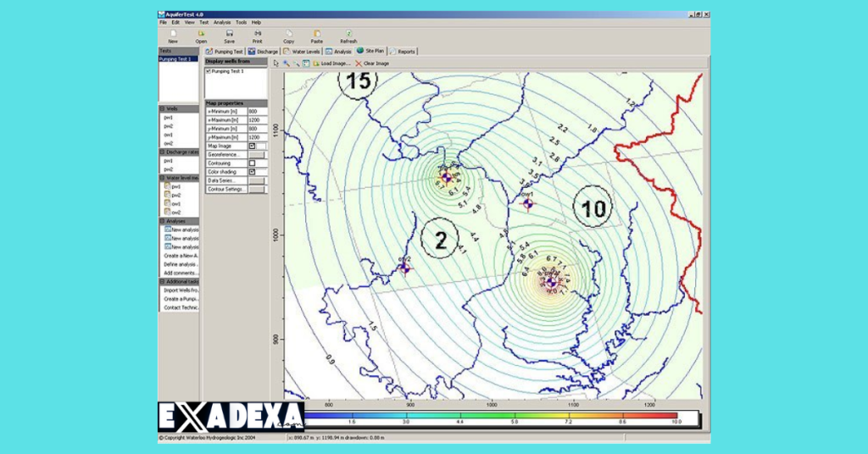Image resolution: width=868 pixels, height=454 pixels.
Task: Toggle the Map Image checkbox
Action: point(252,146)
